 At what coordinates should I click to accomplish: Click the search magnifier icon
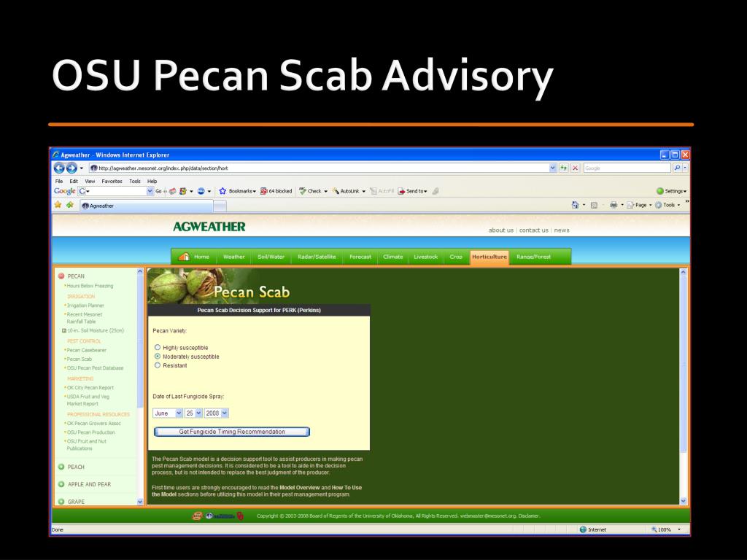pos(677,168)
